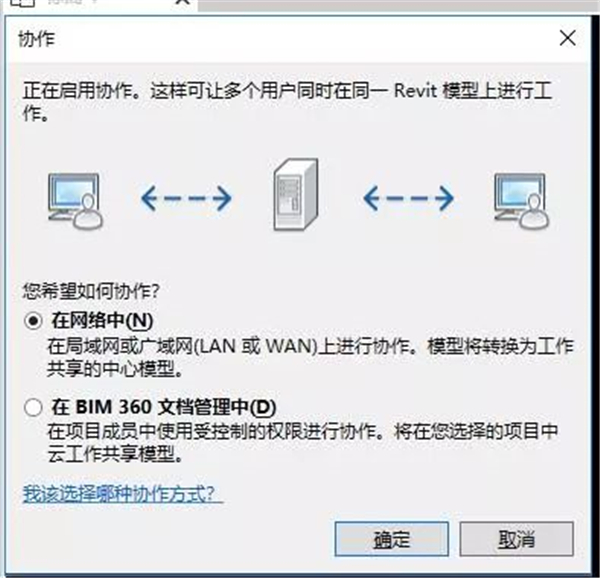600x578 pixels.
Task: Select the BIM 360 文档管理 radio button
Action: (x=33, y=407)
